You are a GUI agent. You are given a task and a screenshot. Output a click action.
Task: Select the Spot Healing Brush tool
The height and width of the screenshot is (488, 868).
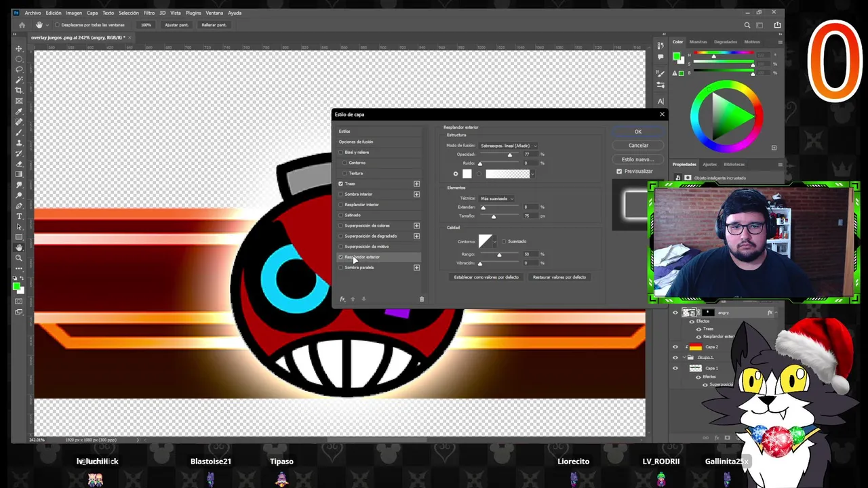(x=19, y=122)
